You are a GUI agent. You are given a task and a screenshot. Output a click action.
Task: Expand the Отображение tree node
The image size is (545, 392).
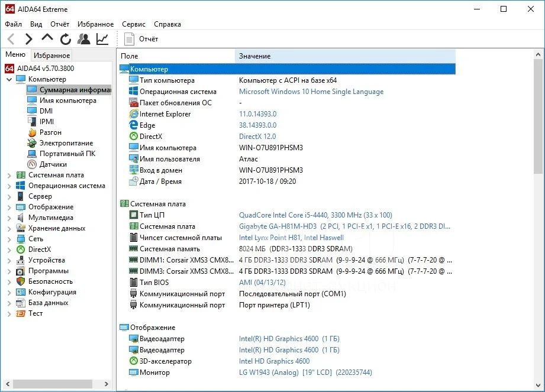pos(9,208)
